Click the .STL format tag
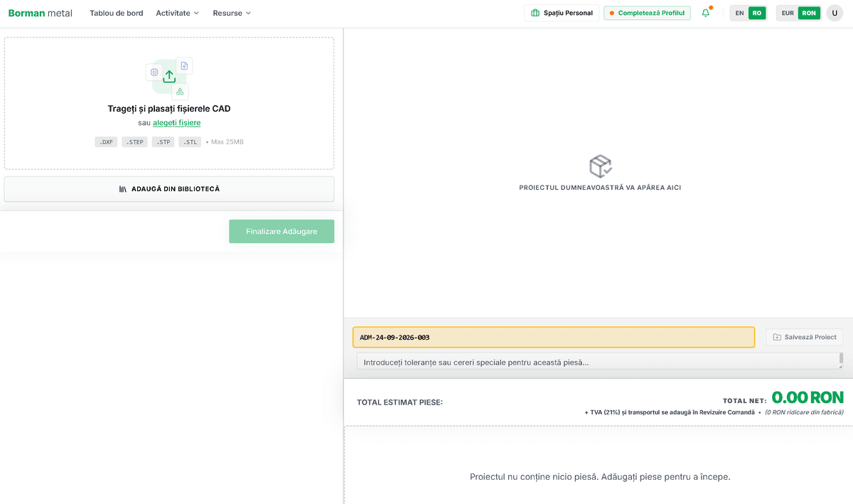Viewport: 853px width, 504px height. coord(190,142)
